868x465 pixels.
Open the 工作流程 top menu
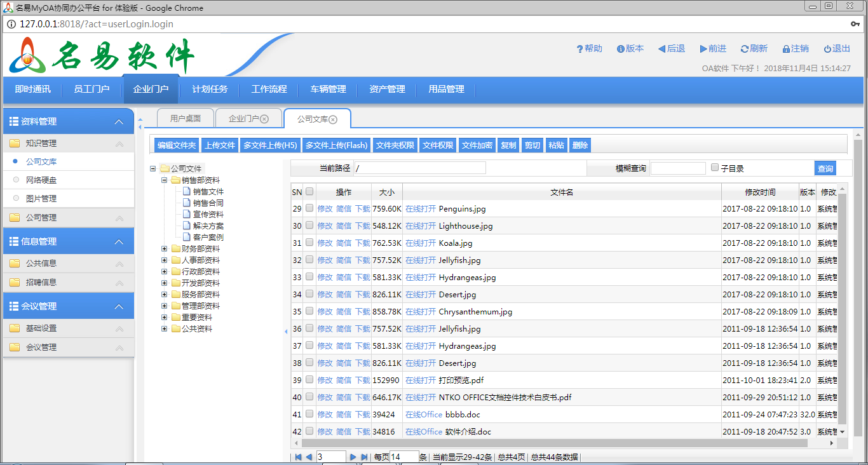[x=269, y=90]
